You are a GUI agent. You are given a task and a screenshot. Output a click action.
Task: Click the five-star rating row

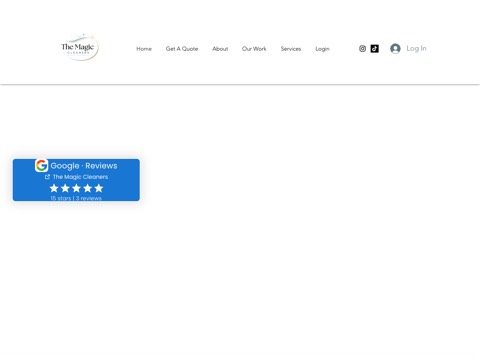click(76, 188)
